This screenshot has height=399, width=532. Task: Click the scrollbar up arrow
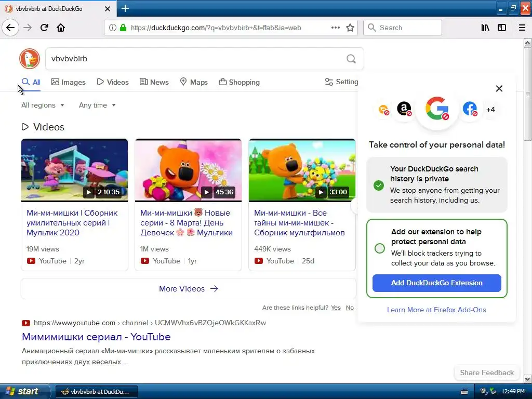coord(527,43)
